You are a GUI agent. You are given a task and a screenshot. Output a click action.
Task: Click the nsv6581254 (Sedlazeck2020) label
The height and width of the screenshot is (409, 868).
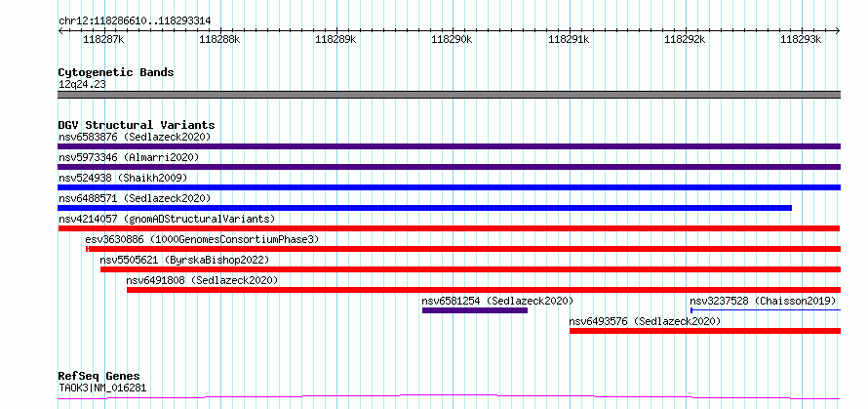[x=497, y=301]
